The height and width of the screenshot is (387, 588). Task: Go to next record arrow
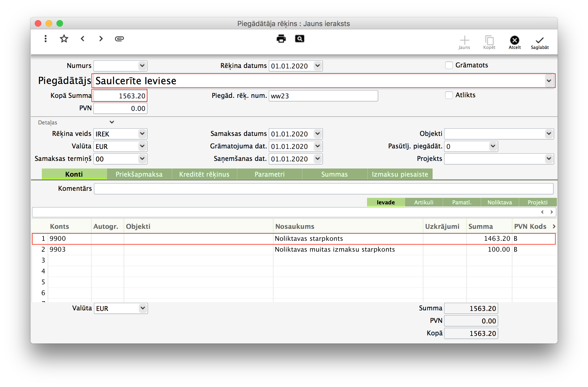(101, 39)
